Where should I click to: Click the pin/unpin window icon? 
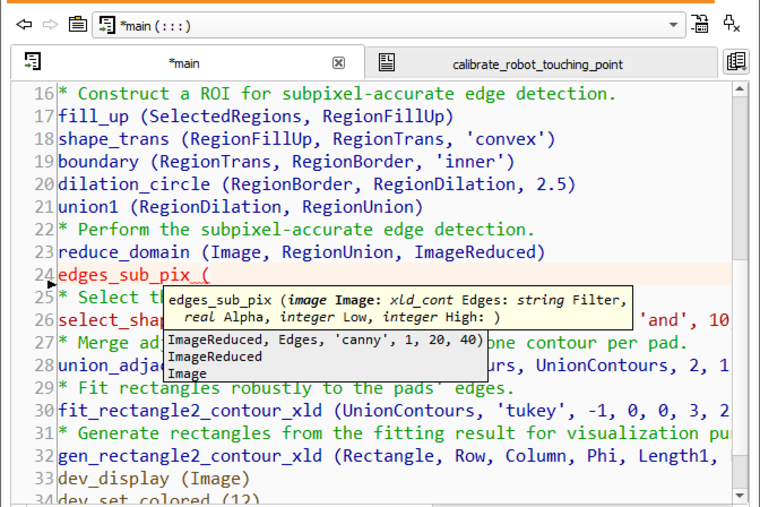click(x=731, y=24)
